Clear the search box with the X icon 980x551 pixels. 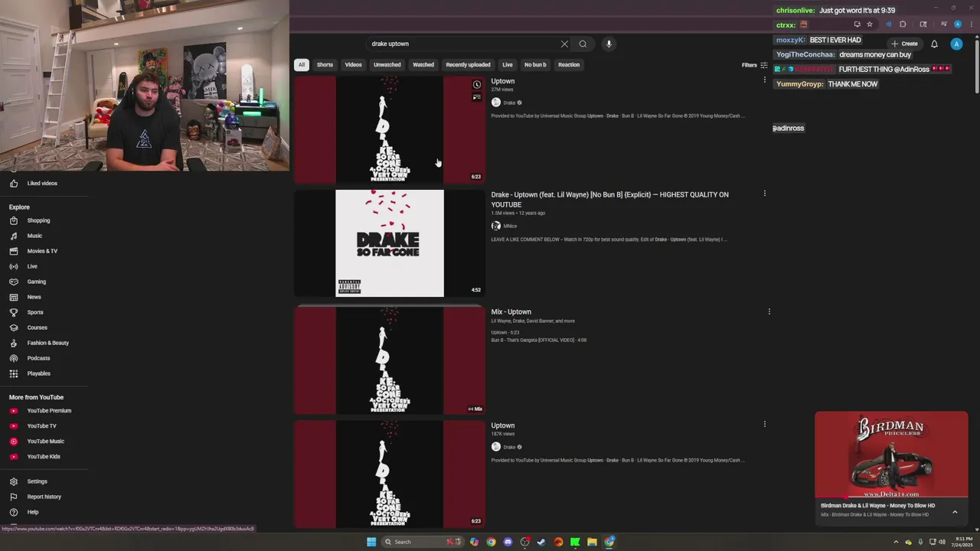[564, 44]
